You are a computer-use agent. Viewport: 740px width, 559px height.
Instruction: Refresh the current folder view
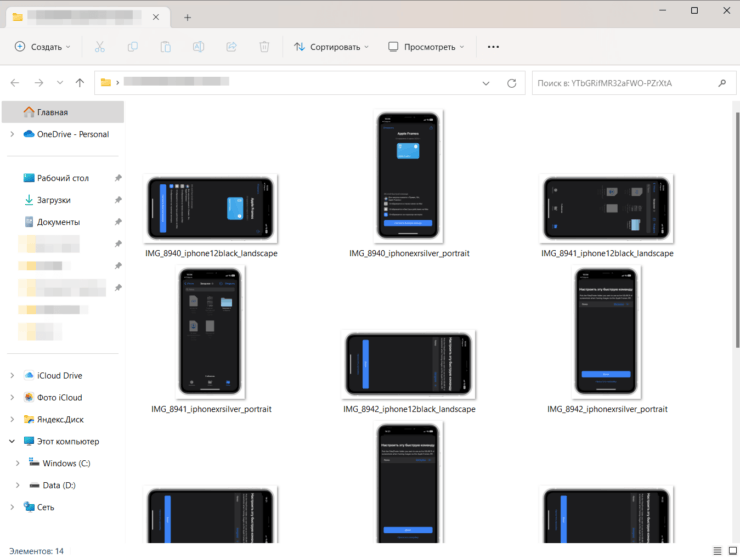click(511, 83)
